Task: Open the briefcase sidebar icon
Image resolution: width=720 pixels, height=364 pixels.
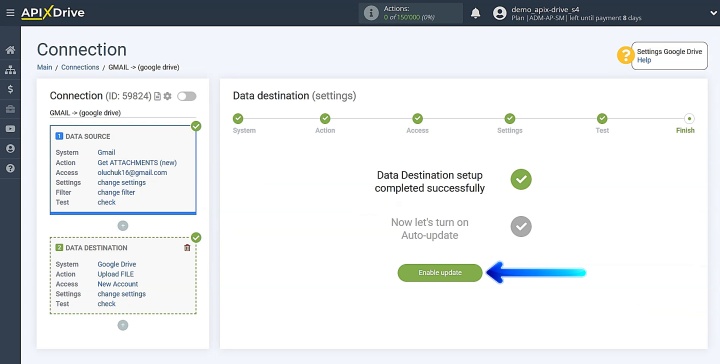Action: tap(10, 109)
